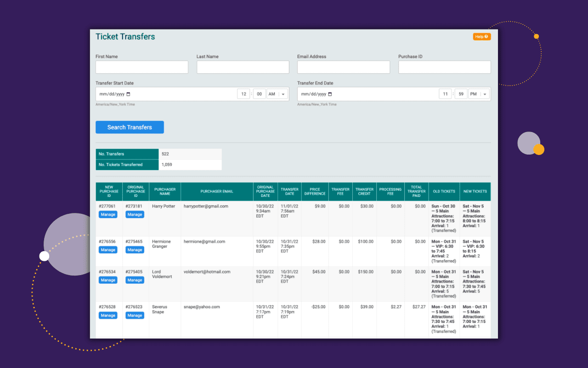Screen dimensions: 588x368
Task: Open the PM dropdown for end time
Action: 479,94
